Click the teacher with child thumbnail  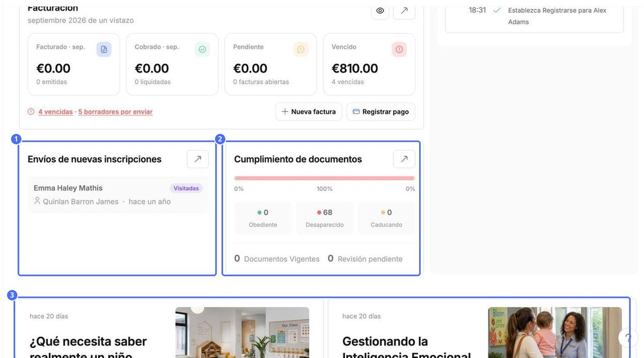555,333
